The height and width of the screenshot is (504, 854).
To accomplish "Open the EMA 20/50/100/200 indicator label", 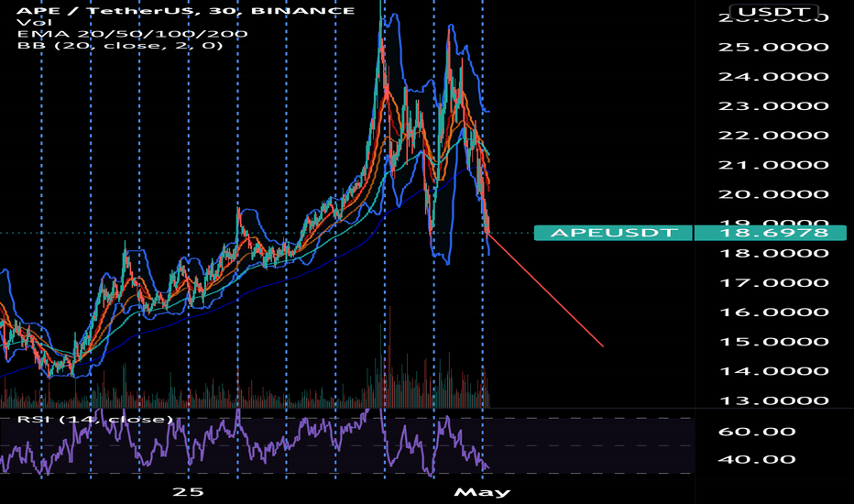I will tap(132, 34).
